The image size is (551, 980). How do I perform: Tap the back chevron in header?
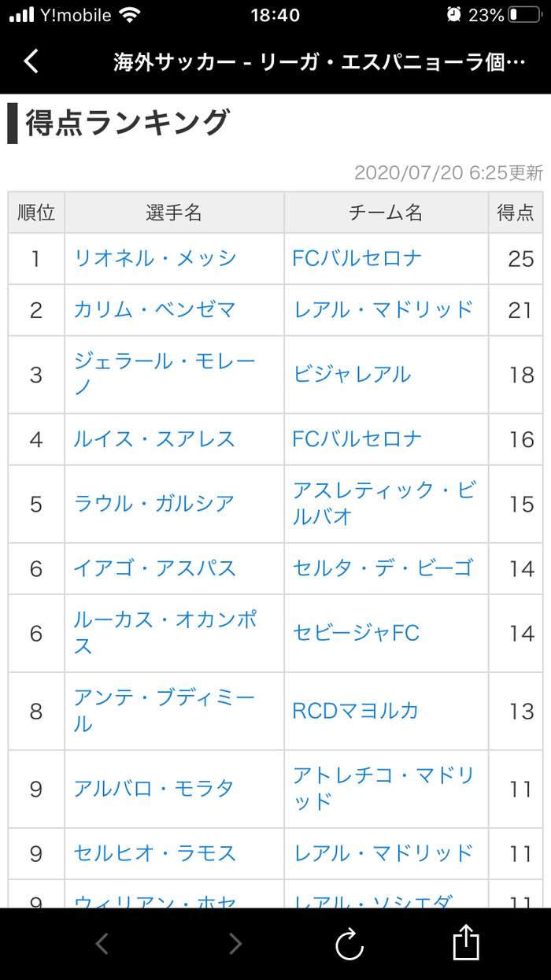pos(31,61)
